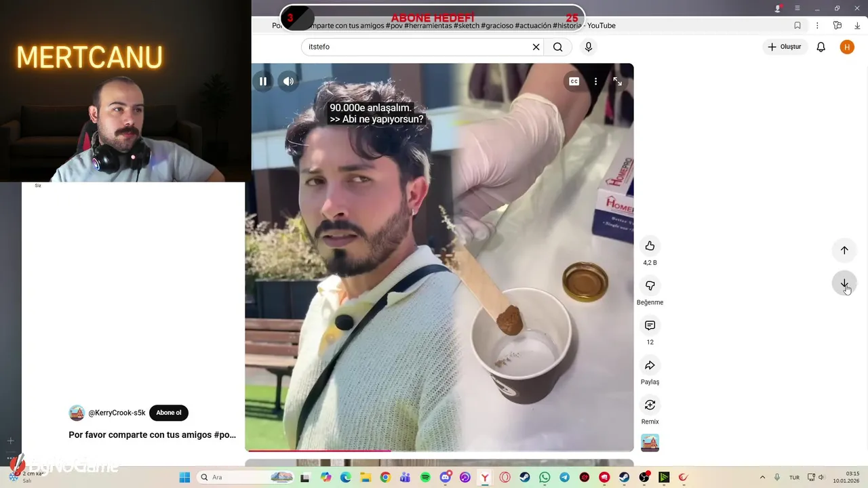Open Opera browser from the taskbar

pos(505,477)
